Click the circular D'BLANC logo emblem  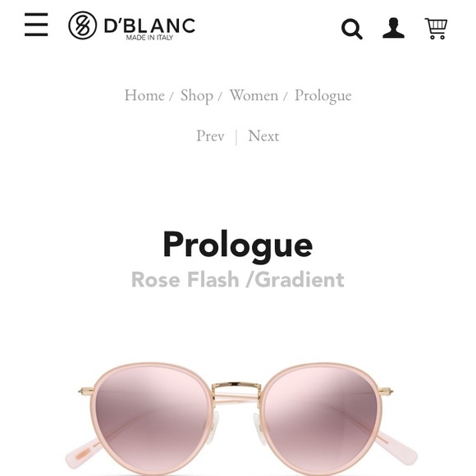point(83,25)
